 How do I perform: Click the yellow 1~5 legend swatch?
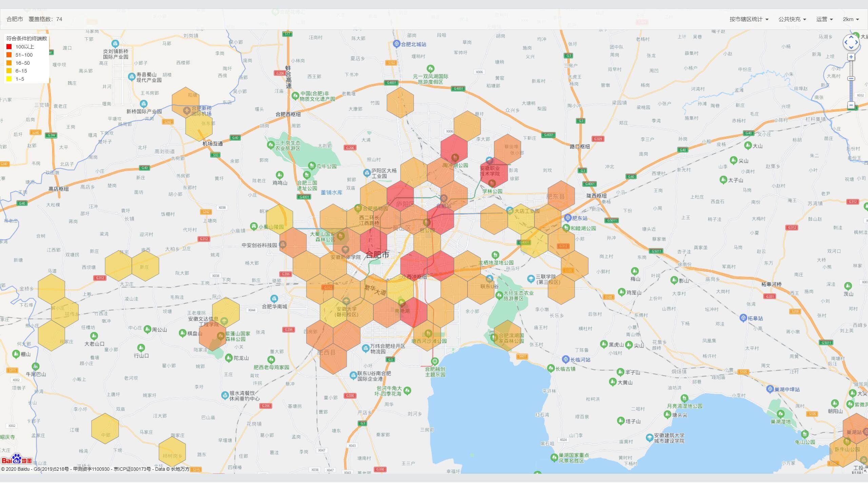[x=9, y=79]
